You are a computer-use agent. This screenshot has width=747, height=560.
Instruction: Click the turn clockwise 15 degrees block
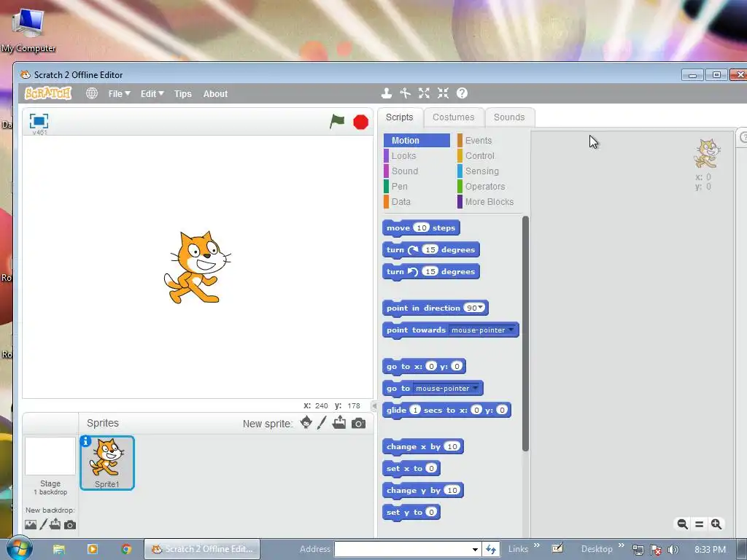[430, 249]
